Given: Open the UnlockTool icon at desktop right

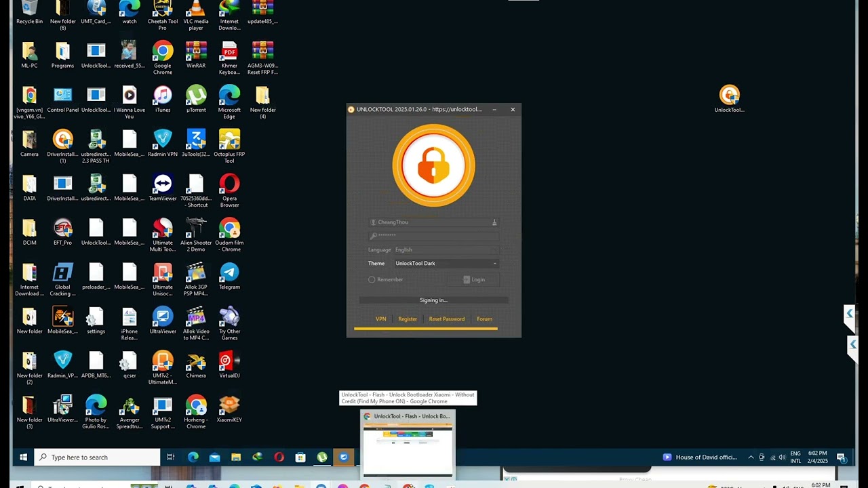Looking at the screenshot, I should [x=730, y=99].
